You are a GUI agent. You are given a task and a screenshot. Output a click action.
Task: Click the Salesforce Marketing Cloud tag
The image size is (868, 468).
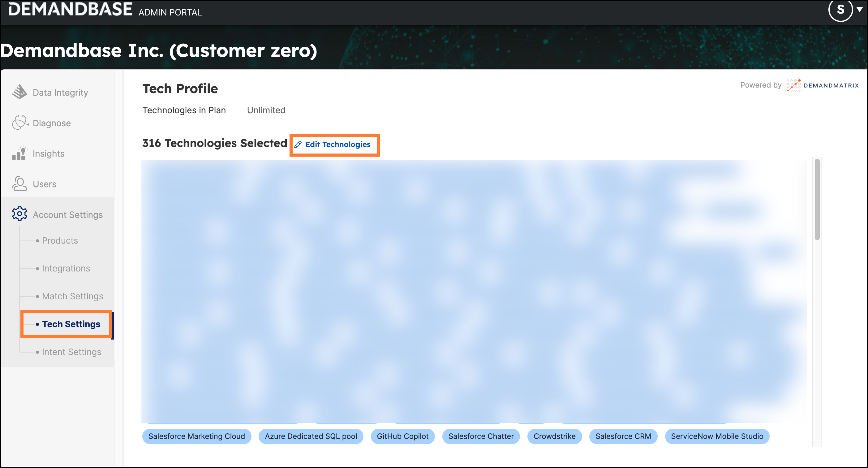[196, 436]
